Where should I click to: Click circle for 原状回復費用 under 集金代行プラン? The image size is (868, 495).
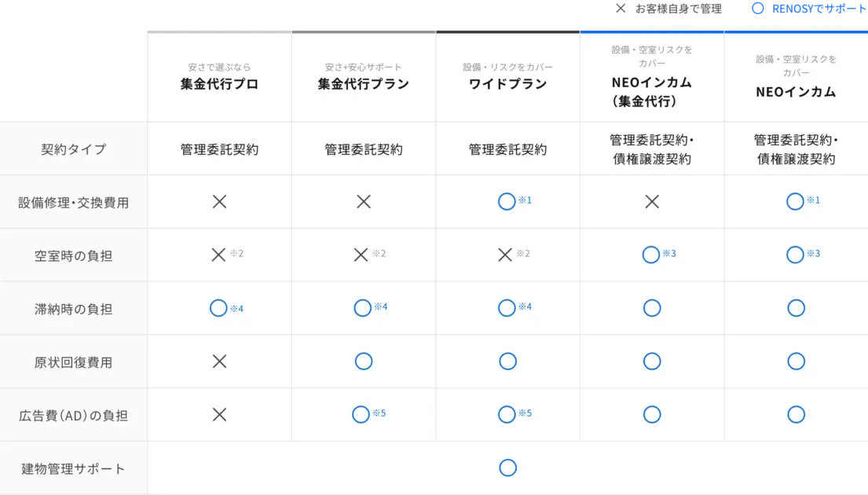click(364, 361)
